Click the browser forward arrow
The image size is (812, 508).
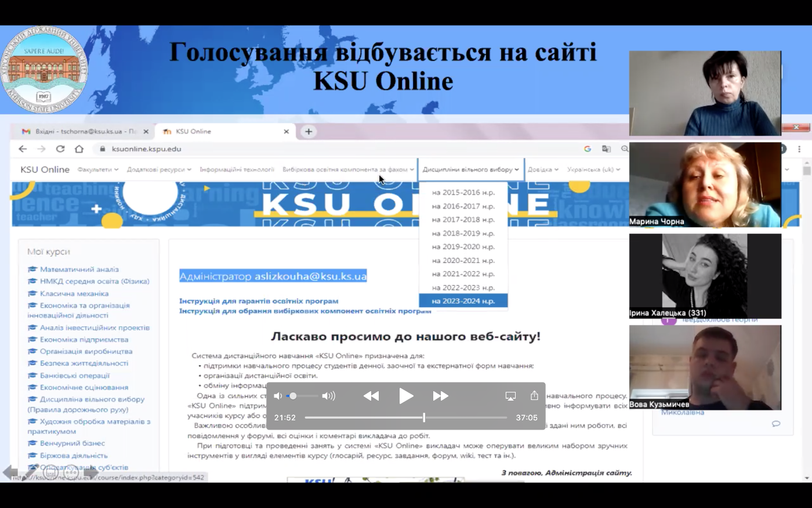tap(41, 149)
